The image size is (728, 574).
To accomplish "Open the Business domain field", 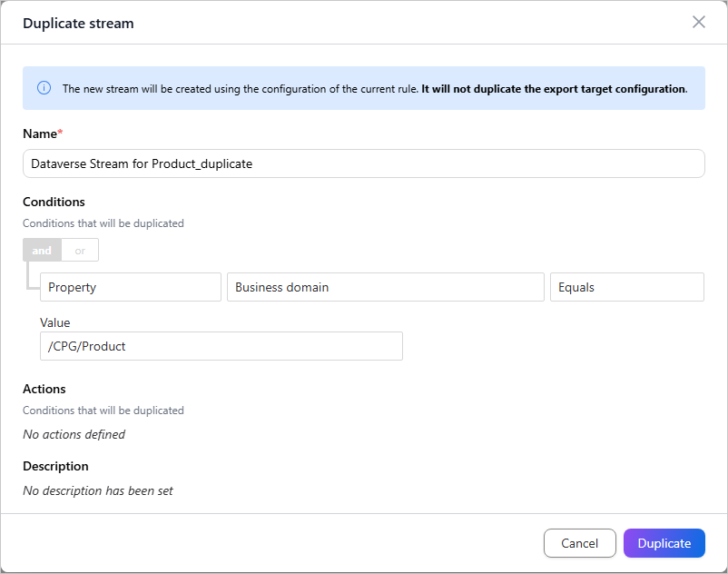I will coord(386,287).
